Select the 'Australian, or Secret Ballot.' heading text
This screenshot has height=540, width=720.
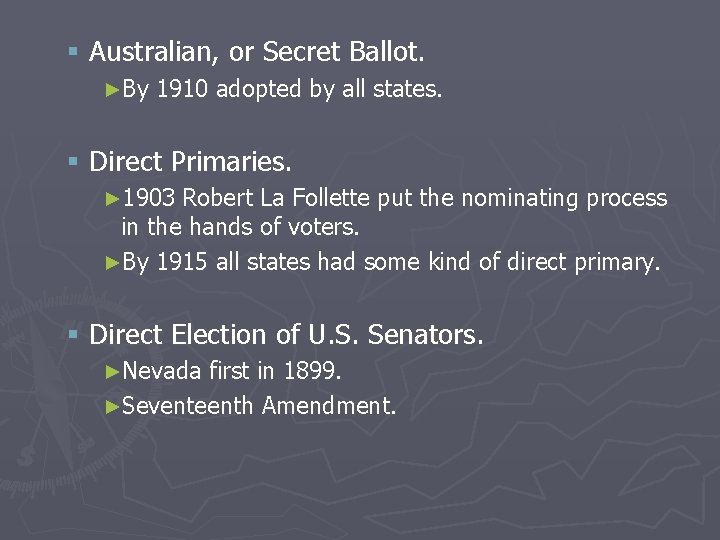click(x=257, y=51)
